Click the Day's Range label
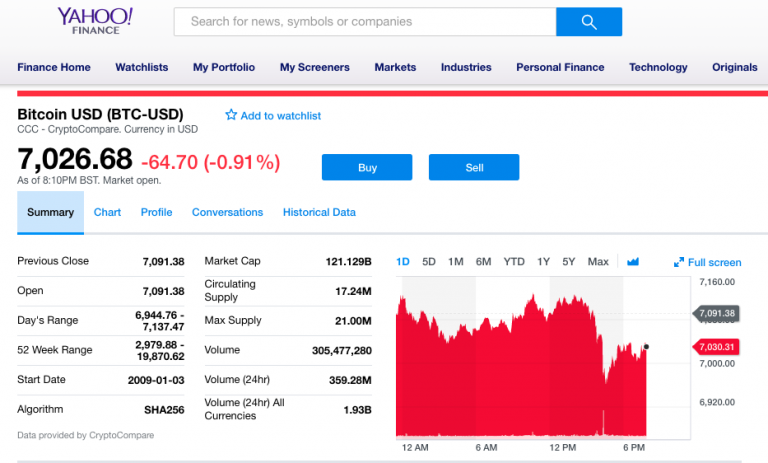 48,320
